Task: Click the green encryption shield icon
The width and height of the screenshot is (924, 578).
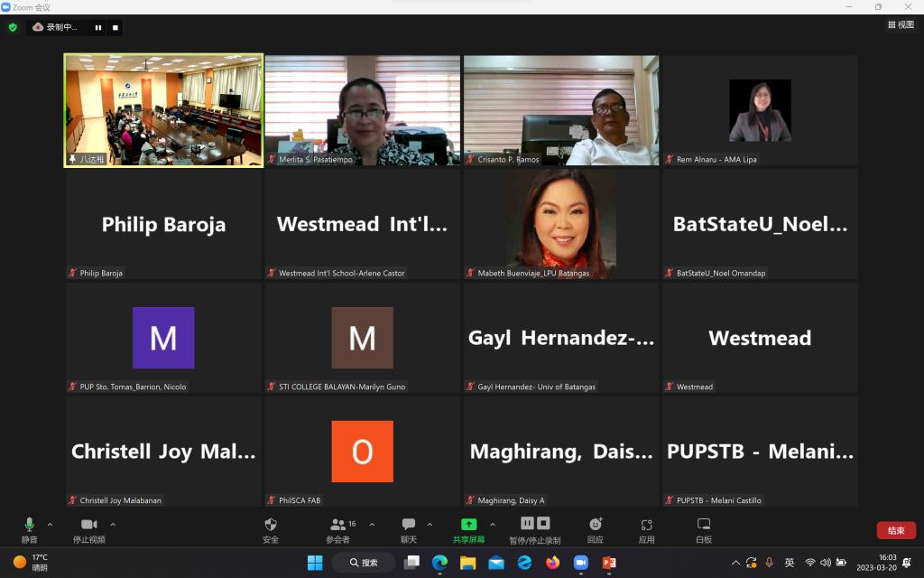Action: [x=13, y=27]
